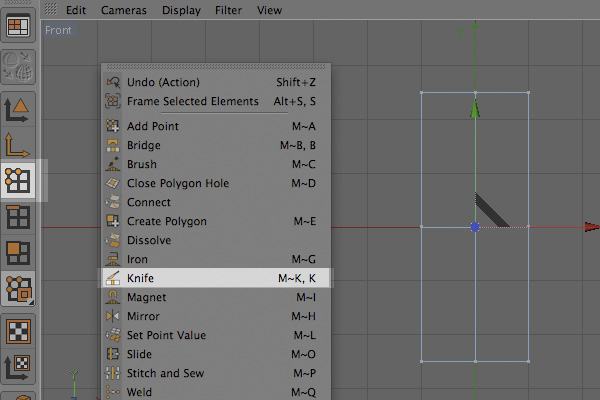Expand the points-selection mode icon with flyout arrow
Viewport: 600px width, 400px height.
click(x=18, y=289)
